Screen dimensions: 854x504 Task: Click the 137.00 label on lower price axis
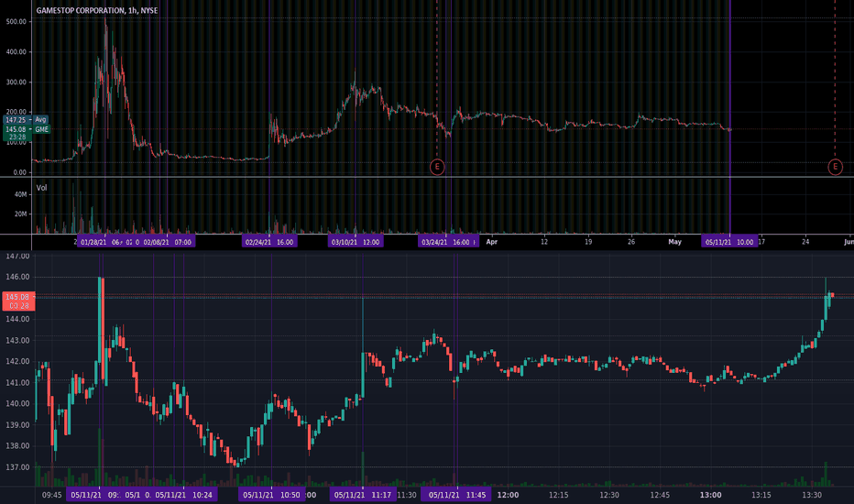(17, 467)
